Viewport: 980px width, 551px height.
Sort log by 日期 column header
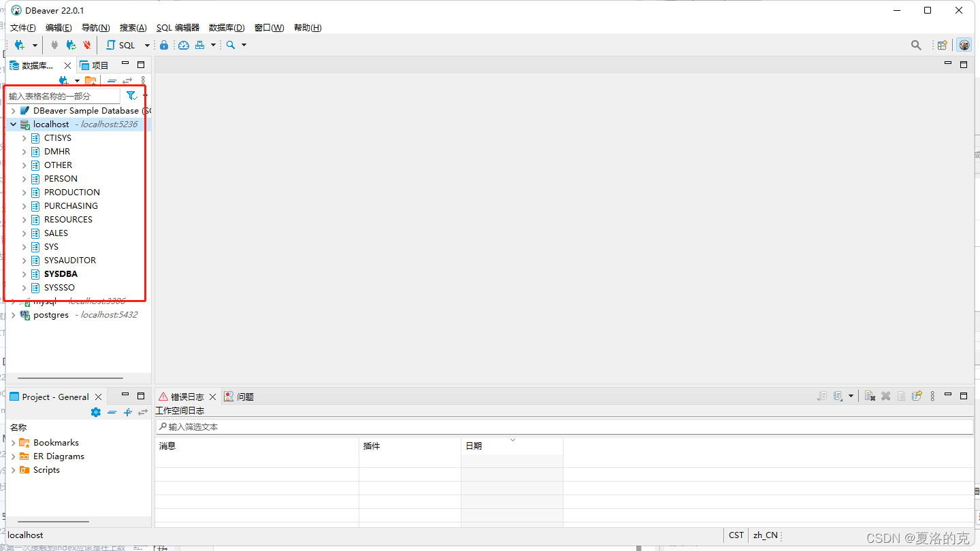click(512, 446)
